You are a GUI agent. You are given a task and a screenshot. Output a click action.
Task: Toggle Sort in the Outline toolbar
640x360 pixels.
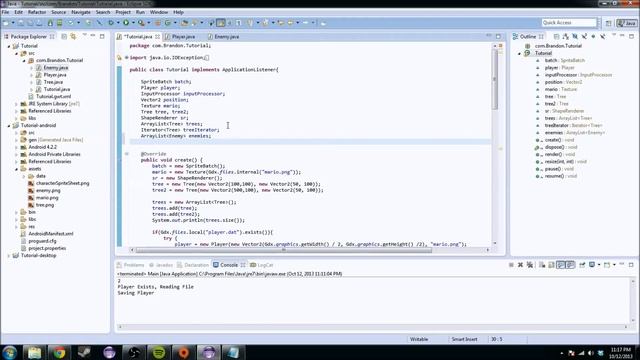click(x=566, y=36)
